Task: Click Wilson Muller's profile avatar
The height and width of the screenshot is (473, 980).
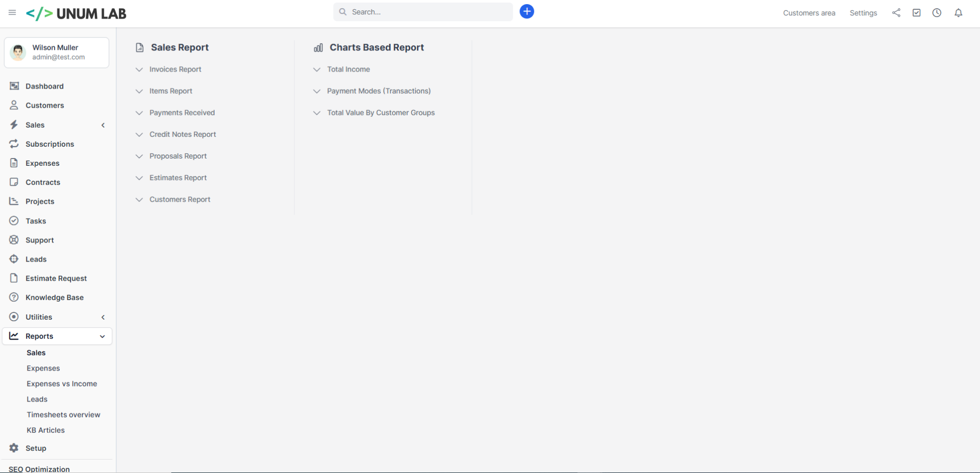Action: (18, 52)
